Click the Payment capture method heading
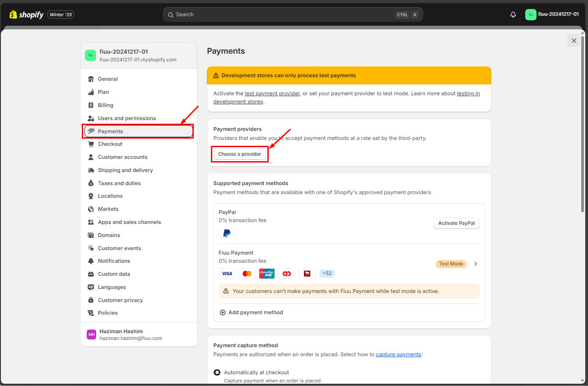 (x=246, y=345)
